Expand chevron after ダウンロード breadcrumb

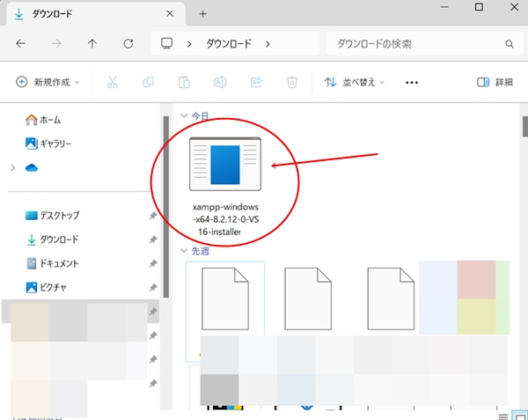(x=268, y=44)
